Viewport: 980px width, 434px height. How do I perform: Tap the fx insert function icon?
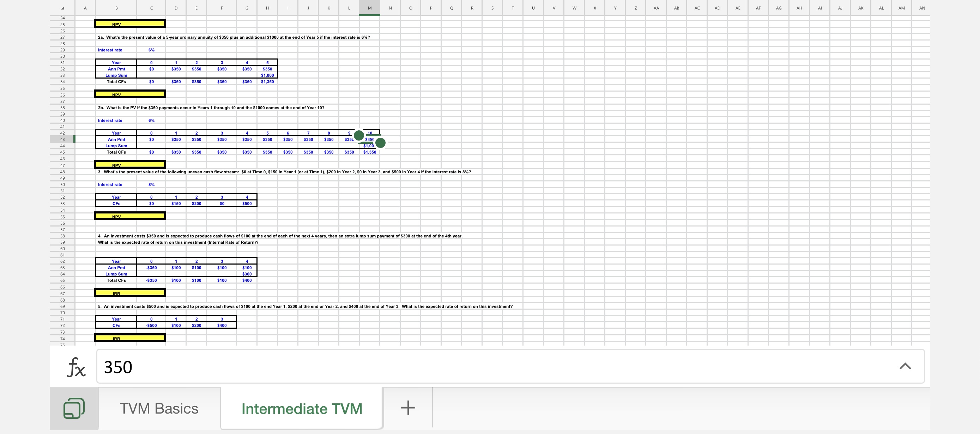click(76, 367)
